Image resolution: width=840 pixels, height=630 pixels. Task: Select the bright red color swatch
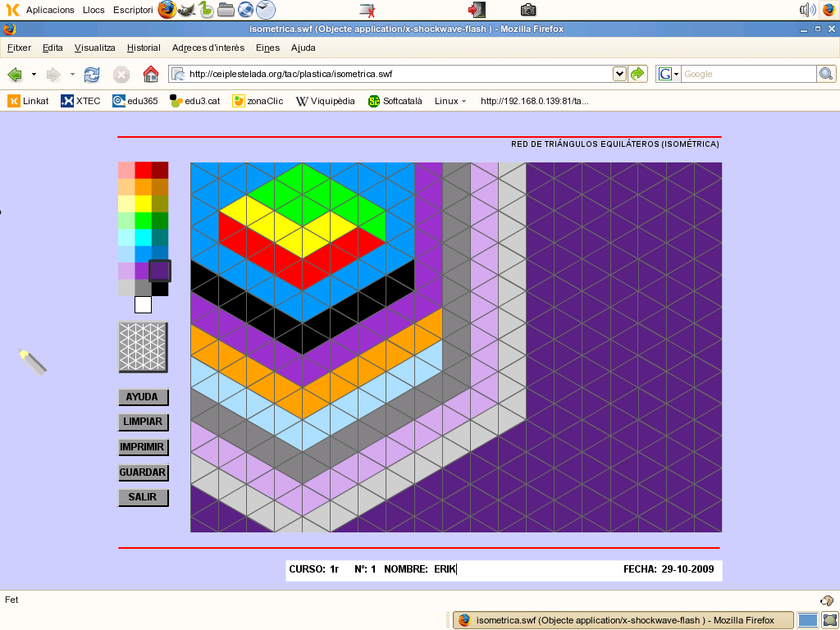coord(143,171)
